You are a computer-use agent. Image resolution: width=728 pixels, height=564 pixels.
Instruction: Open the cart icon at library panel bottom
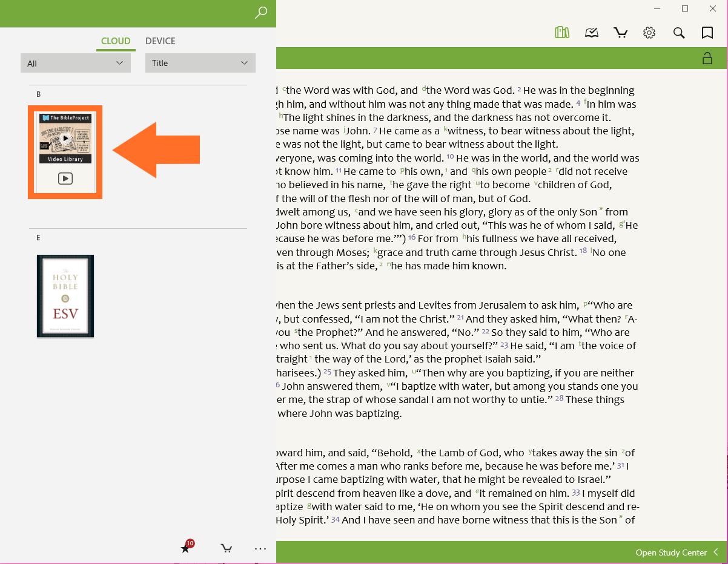pos(226,548)
